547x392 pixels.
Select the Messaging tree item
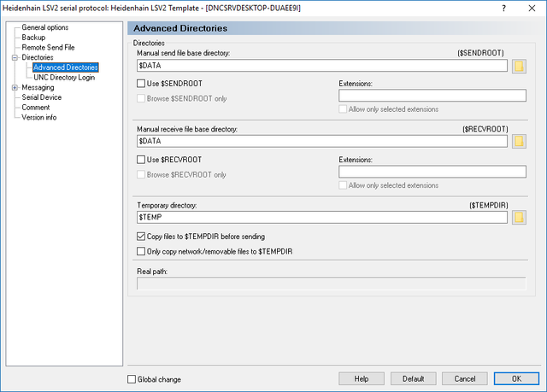[38, 87]
